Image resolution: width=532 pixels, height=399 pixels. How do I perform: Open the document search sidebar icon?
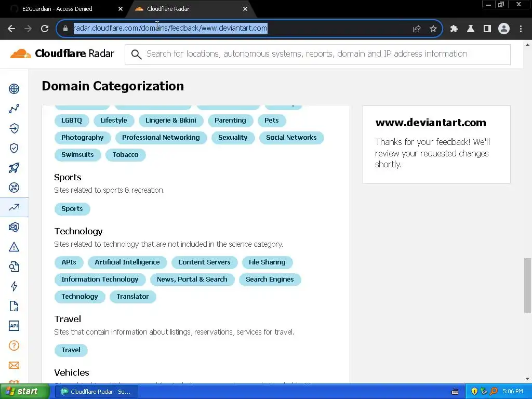14,267
